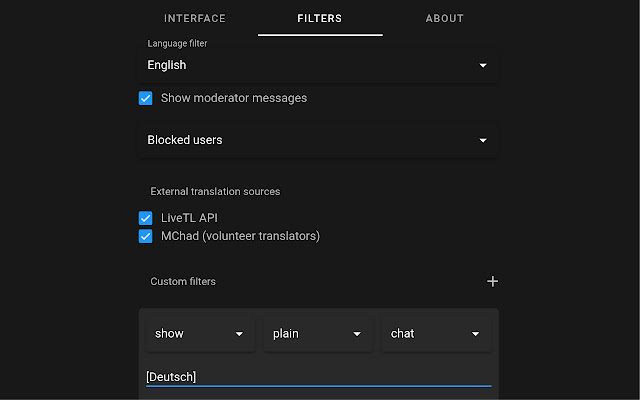
Task: Open the About tab
Action: pos(444,18)
